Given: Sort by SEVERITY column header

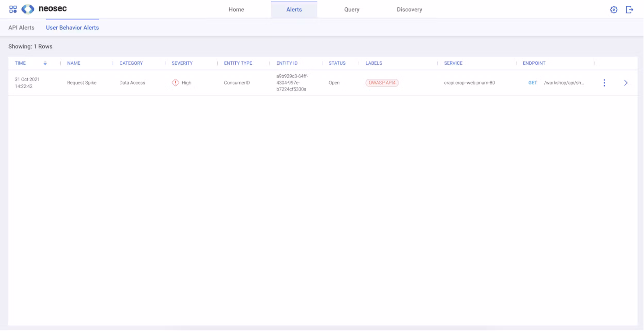Looking at the screenshot, I should click(x=182, y=63).
